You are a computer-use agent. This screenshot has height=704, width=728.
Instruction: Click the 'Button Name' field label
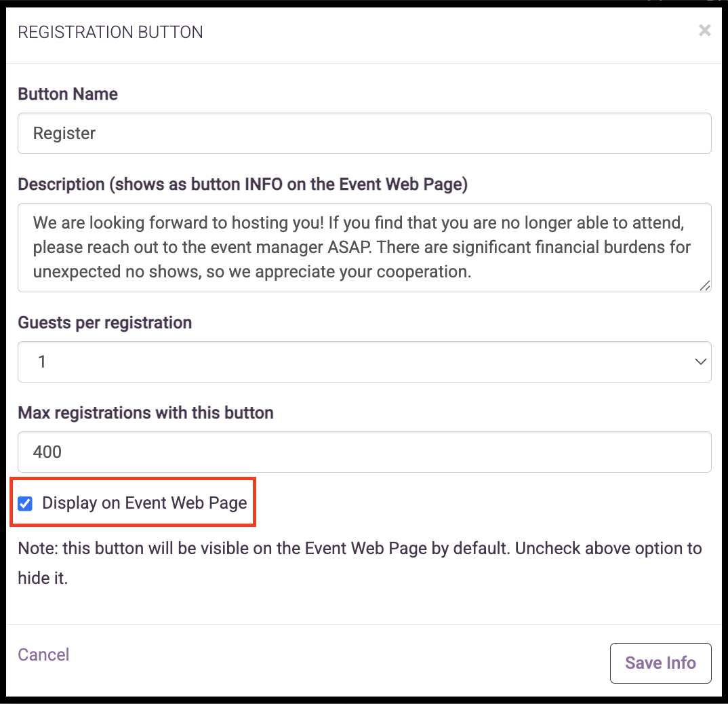point(68,94)
